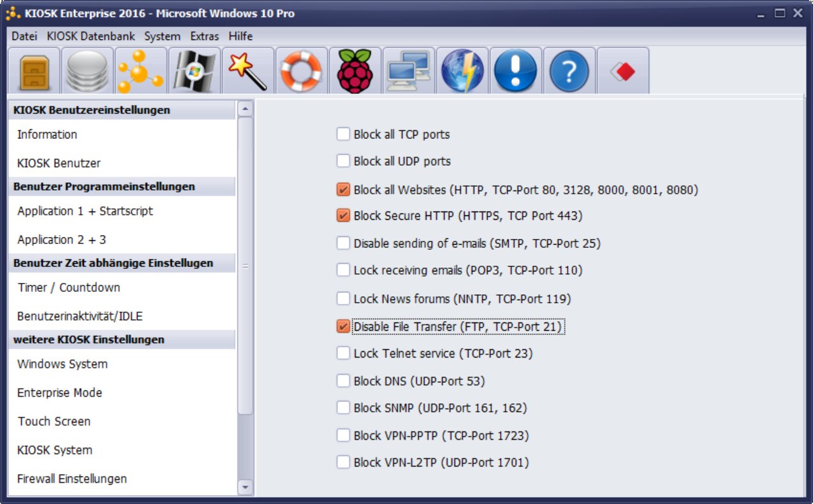Click KIOSK Benutzereinstellungen section header
The image size is (813, 504).
pyautogui.click(x=121, y=110)
